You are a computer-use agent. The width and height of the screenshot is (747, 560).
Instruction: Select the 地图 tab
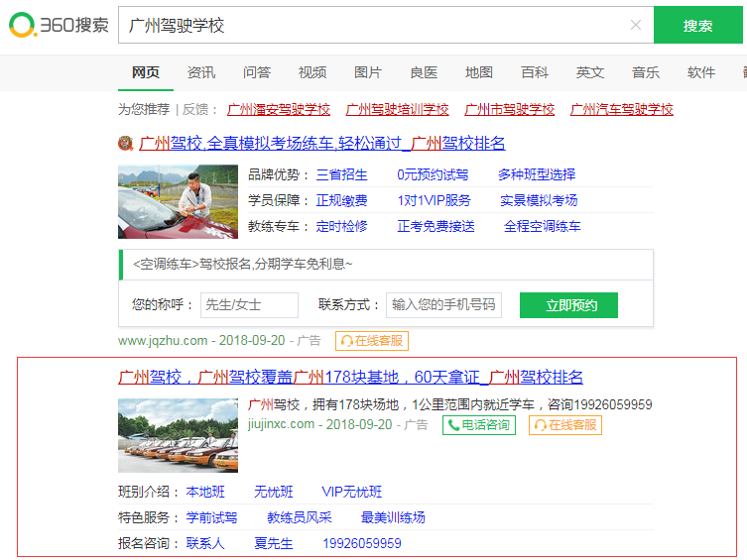(x=479, y=72)
